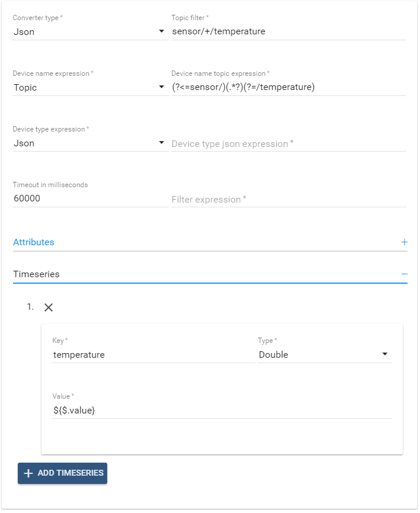Viewport: 420px width, 513px height.
Task: Open the timeseries Type dropdown
Action: coord(324,355)
